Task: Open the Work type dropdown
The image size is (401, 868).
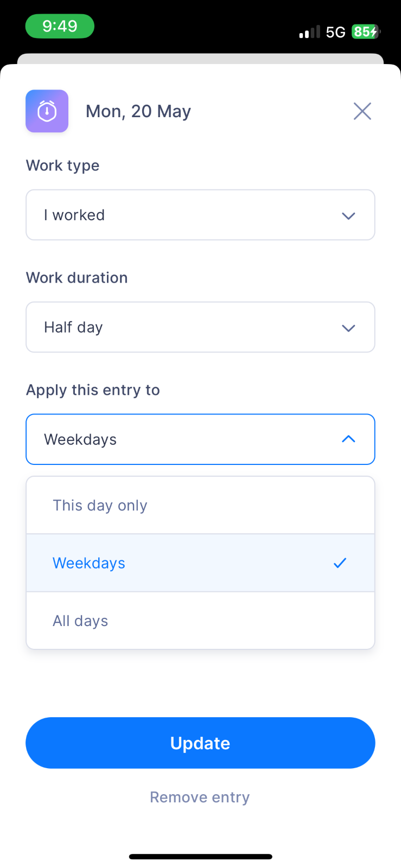Action: pyautogui.click(x=200, y=215)
